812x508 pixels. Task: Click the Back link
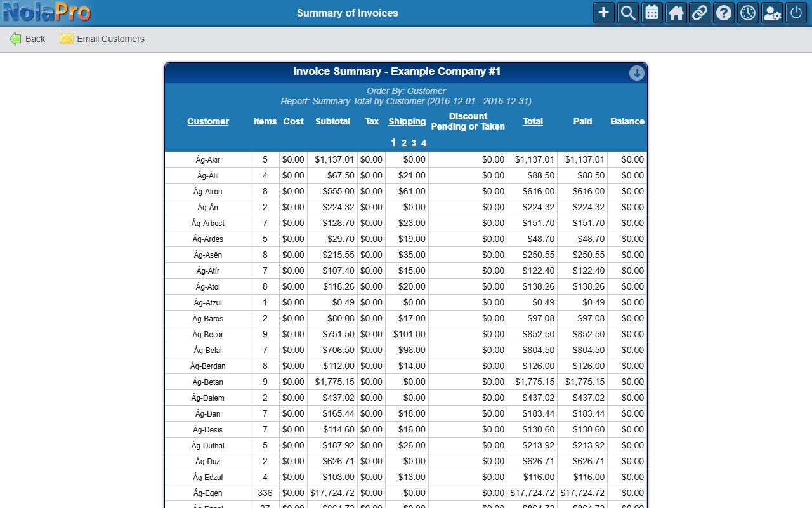[x=35, y=39]
